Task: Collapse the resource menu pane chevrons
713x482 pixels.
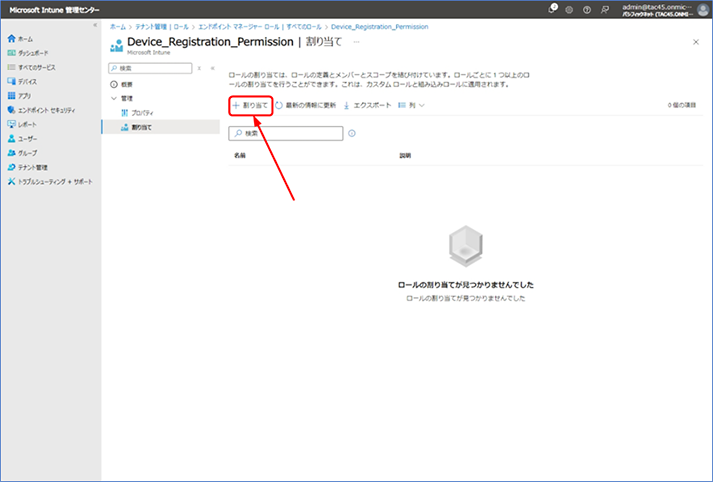Action: [212, 68]
